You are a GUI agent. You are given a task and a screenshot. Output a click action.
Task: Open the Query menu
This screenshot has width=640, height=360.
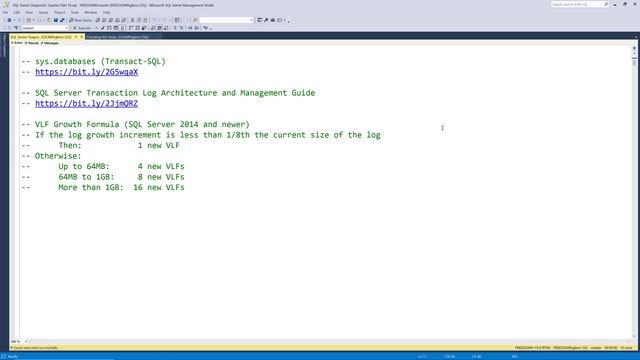point(43,12)
